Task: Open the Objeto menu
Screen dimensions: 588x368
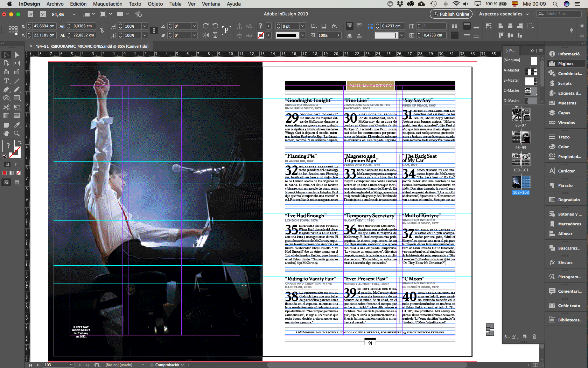Action: (155, 4)
